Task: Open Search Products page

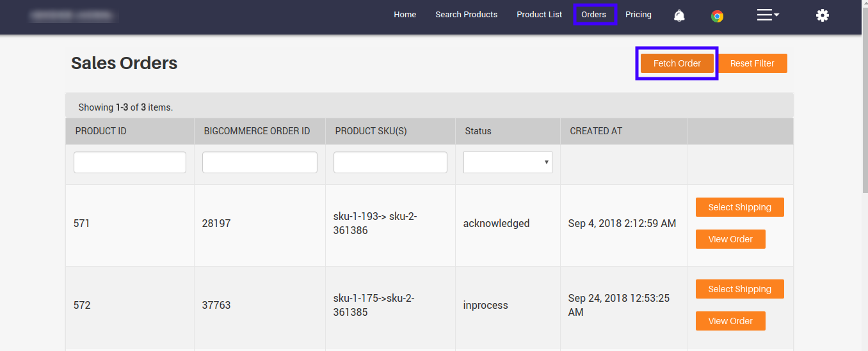Action: (466, 15)
